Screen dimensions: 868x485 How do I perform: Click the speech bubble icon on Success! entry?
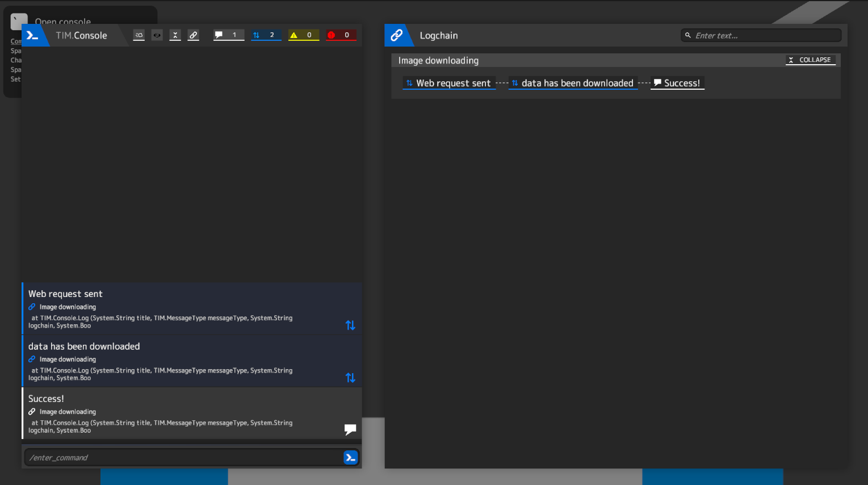pyautogui.click(x=350, y=429)
